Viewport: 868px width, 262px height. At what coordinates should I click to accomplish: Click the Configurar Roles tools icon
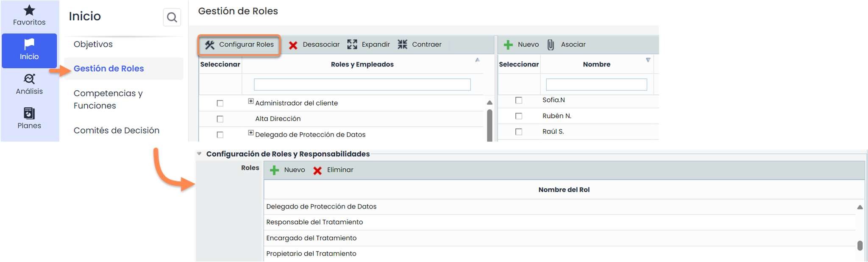(x=210, y=45)
